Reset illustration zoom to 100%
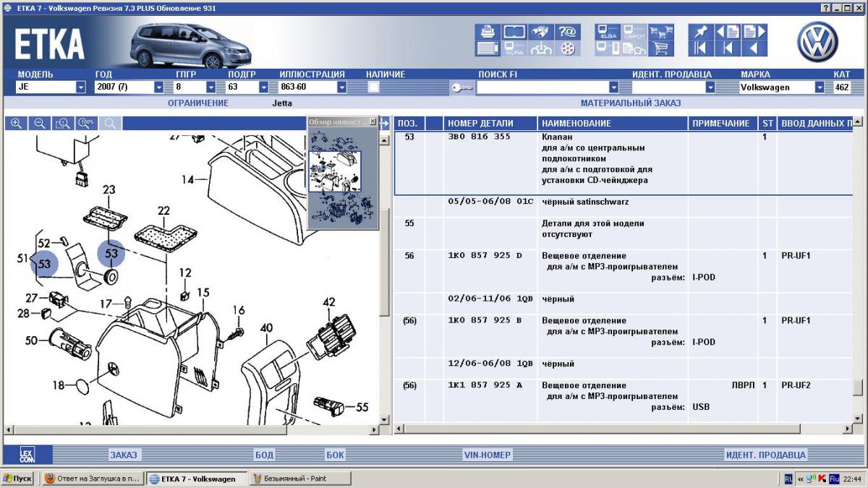 tap(87, 124)
